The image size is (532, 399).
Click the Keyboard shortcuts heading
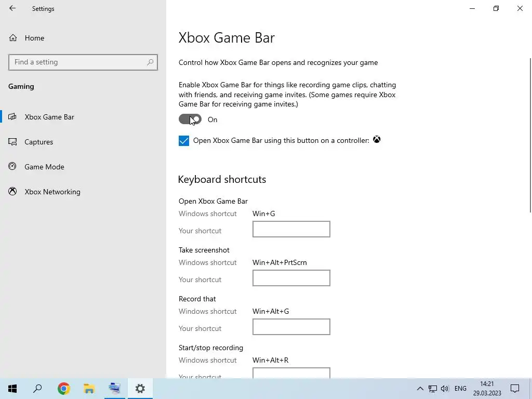[x=222, y=179]
